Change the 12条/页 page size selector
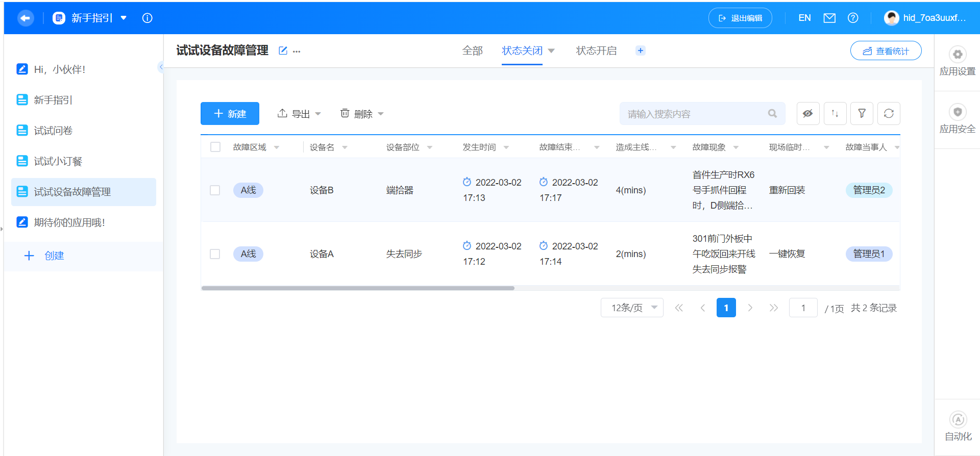The width and height of the screenshot is (980, 456). pos(632,308)
